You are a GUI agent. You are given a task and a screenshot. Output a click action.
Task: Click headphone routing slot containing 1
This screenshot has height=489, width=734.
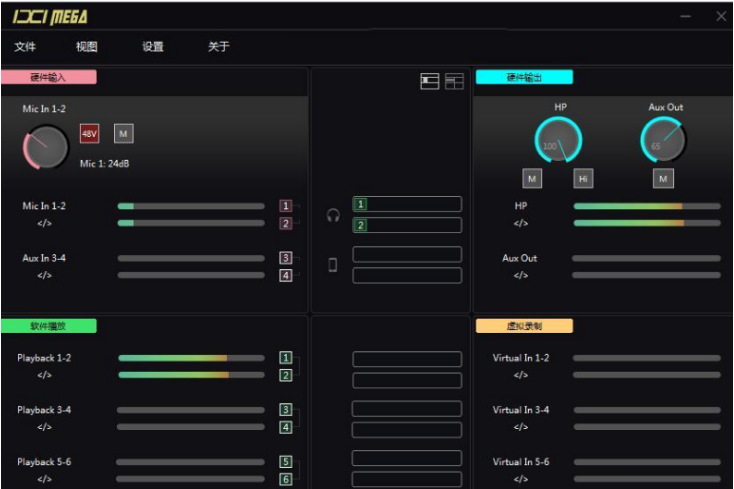coord(407,204)
